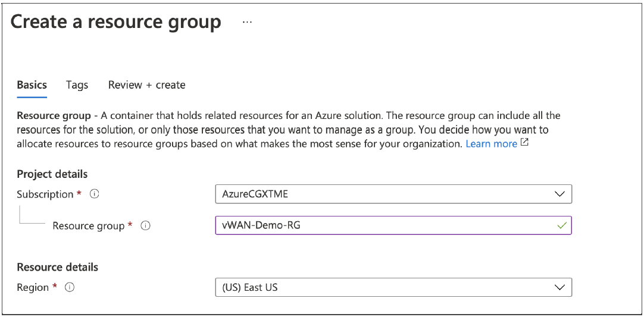Screen dimensions: 644x317
Task: Click the green validation checkmark icon
Action: 560,225
